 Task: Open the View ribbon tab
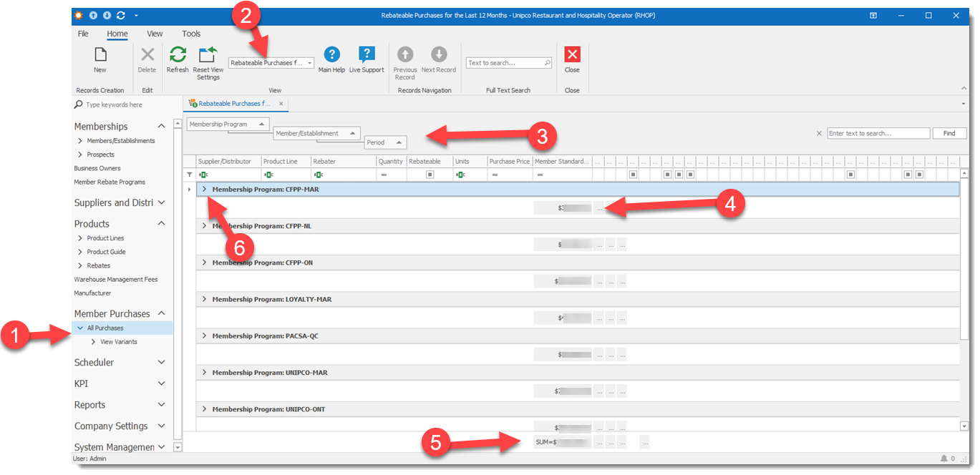tap(155, 34)
